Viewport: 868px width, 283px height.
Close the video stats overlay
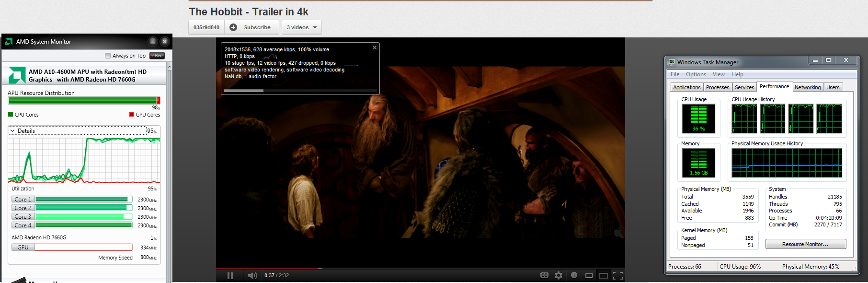point(375,47)
